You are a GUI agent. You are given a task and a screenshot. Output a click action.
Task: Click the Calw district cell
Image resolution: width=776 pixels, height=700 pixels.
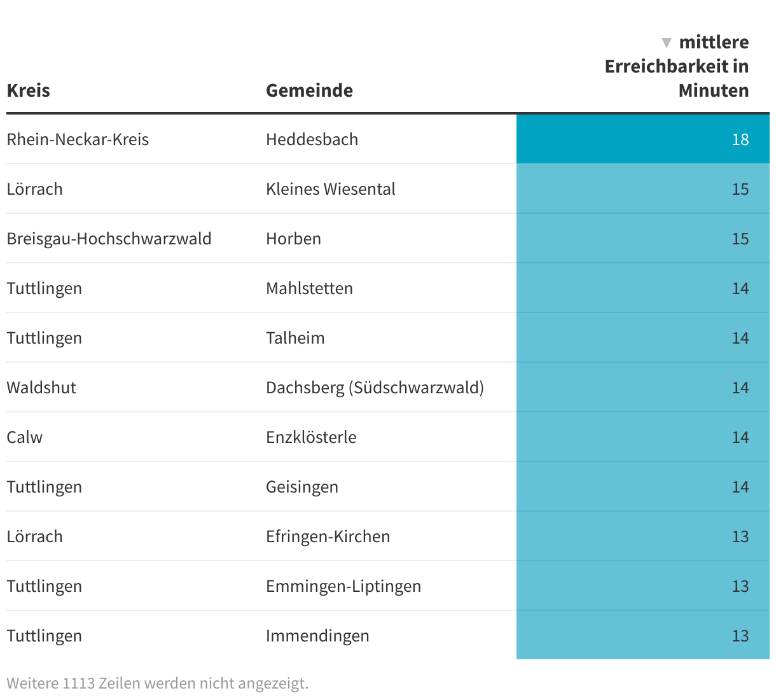[25, 437]
